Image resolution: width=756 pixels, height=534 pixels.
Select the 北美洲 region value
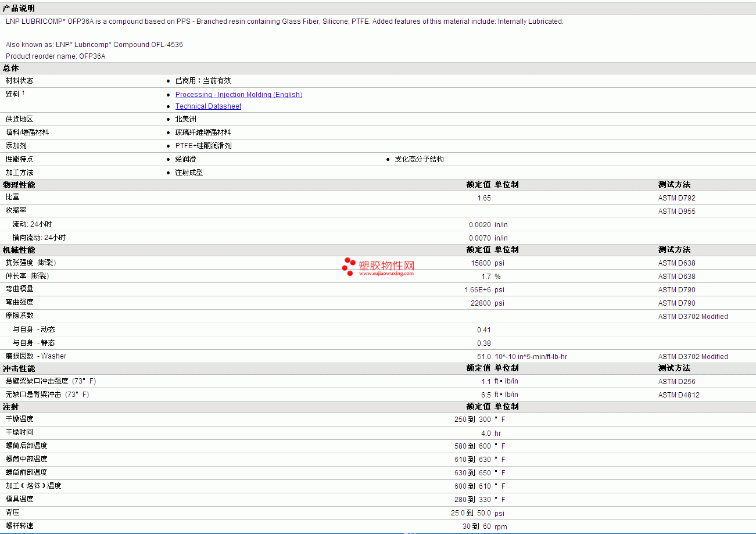(186, 119)
